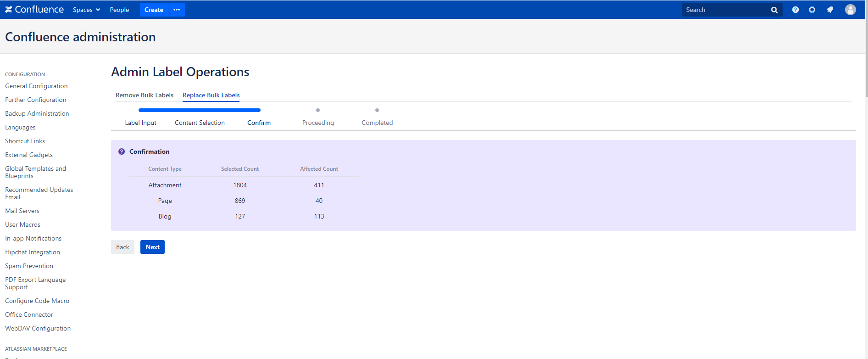This screenshot has width=868, height=359.
Task: Click the page vertical scrollbar
Action: 867,48
